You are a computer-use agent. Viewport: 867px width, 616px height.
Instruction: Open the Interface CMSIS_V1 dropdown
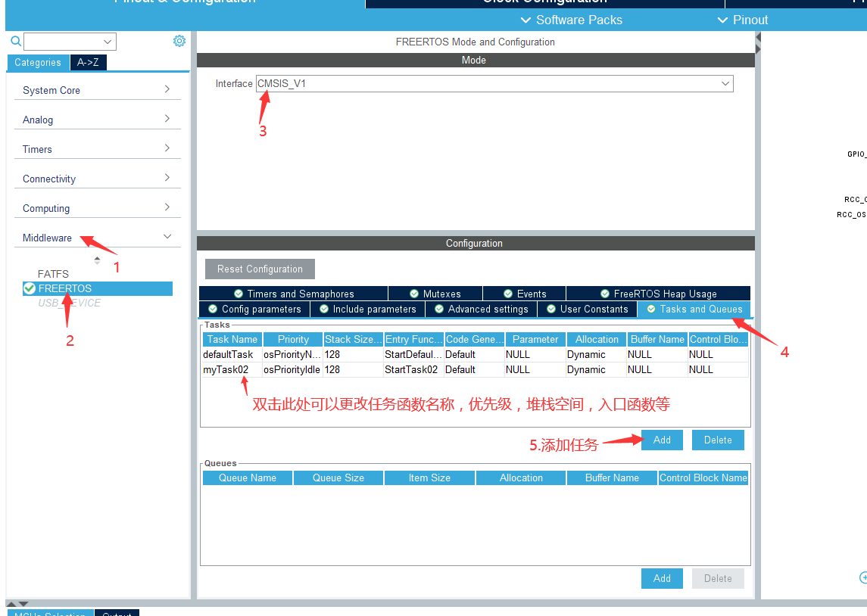725,83
